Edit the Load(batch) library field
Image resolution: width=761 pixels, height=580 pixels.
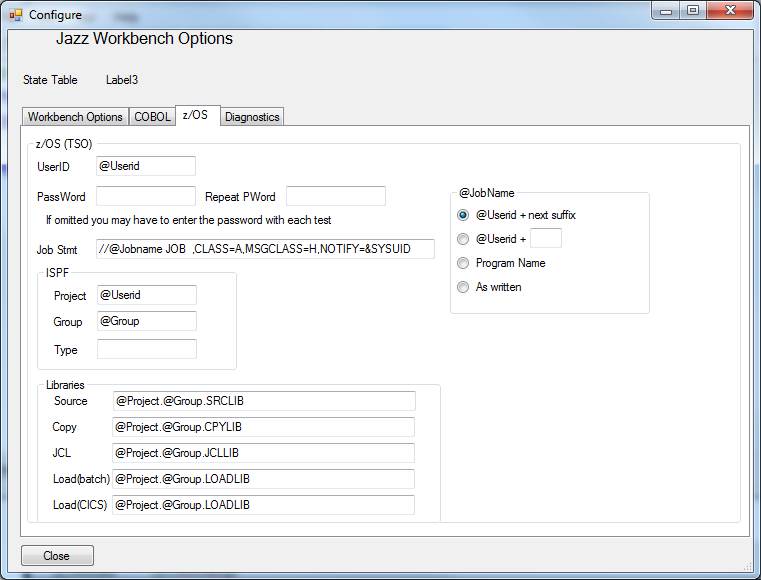(x=264, y=479)
